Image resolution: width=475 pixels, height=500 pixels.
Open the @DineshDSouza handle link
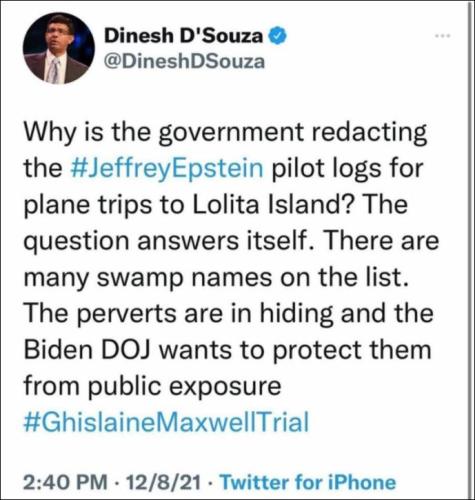[x=184, y=62]
